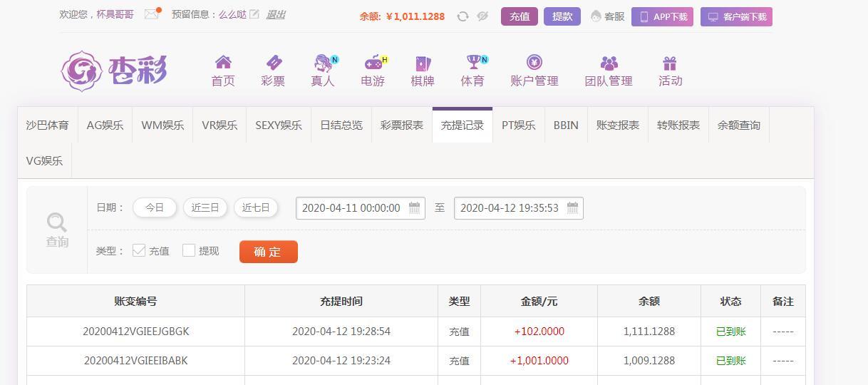The height and width of the screenshot is (385, 868).
Task: Choose the 近三日 date filter
Action: click(x=205, y=207)
